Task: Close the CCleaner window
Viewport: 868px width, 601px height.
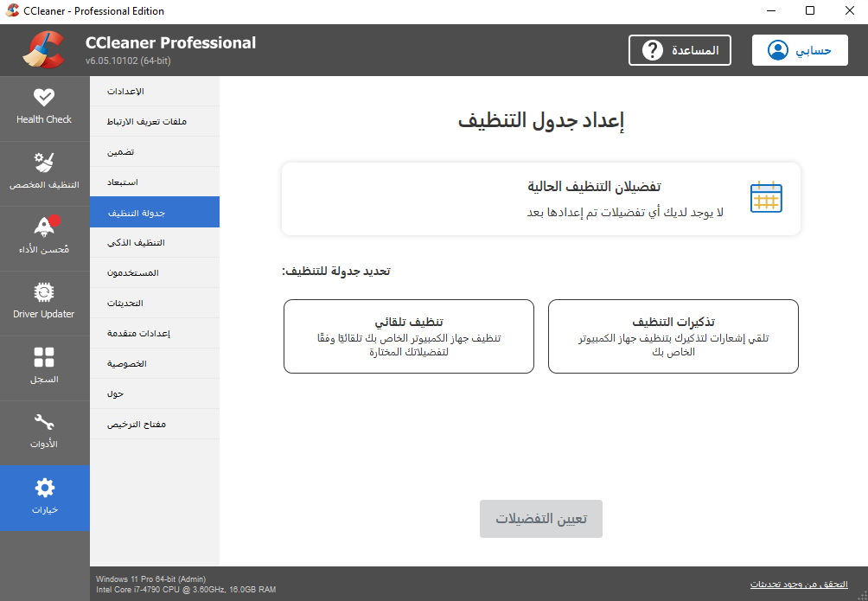Action: [850, 11]
